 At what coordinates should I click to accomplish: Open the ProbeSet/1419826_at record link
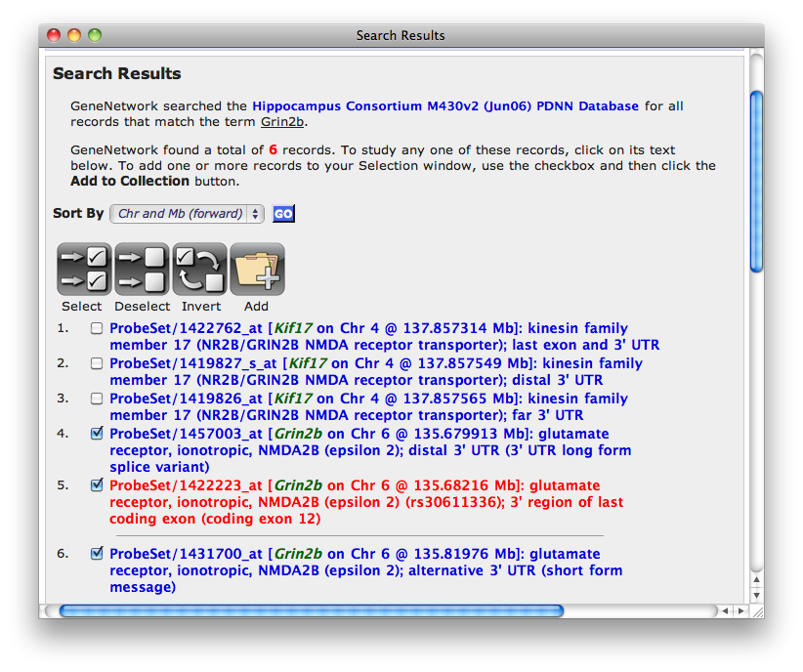pos(186,399)
